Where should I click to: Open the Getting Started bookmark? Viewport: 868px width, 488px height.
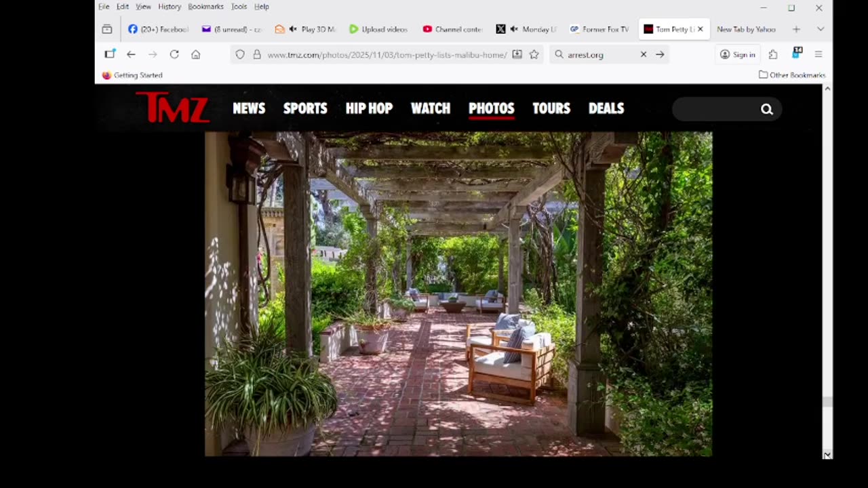click(132, 75)
